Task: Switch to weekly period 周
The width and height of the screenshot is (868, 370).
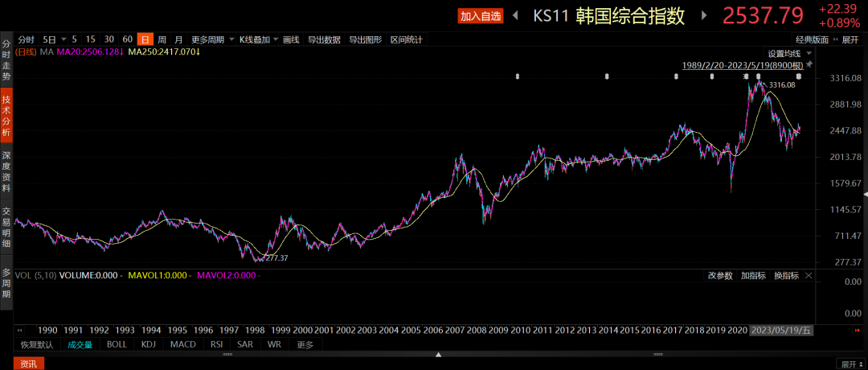Action: pyautogui.click(x=162, y=39)
